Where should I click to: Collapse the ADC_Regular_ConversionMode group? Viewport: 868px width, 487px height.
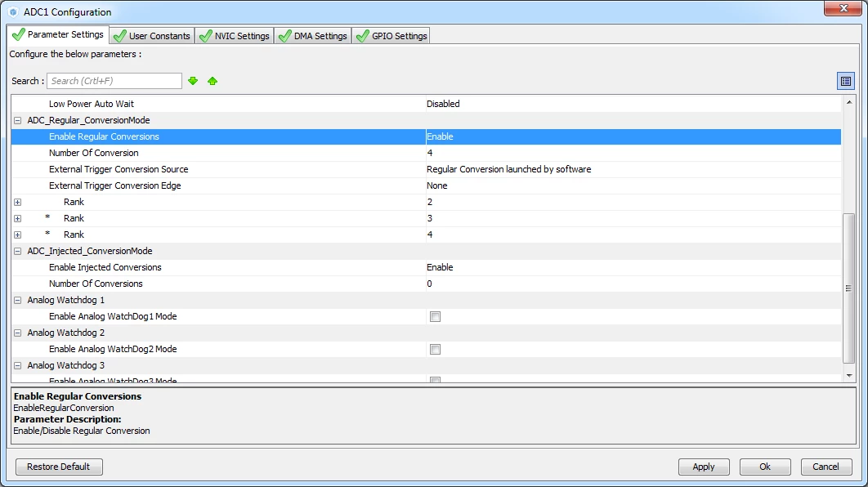tap(18, 120)
